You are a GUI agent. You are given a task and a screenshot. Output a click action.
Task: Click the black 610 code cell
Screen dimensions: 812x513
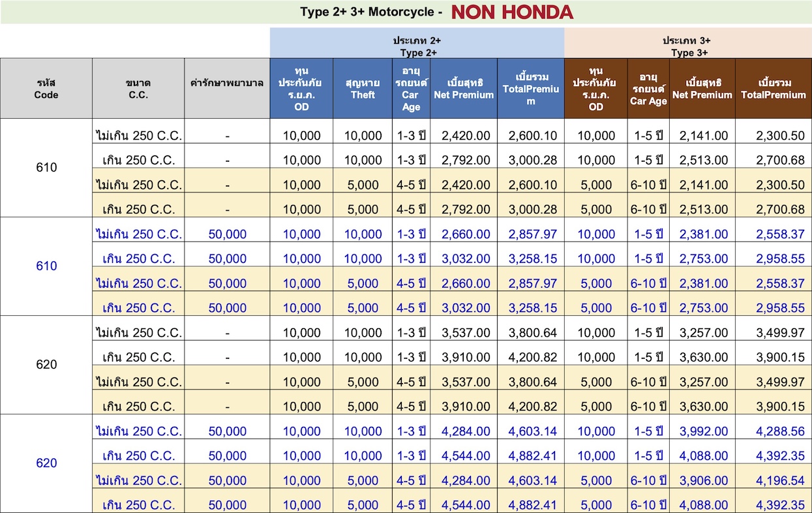pyautogui.click(x=46, y=168)
